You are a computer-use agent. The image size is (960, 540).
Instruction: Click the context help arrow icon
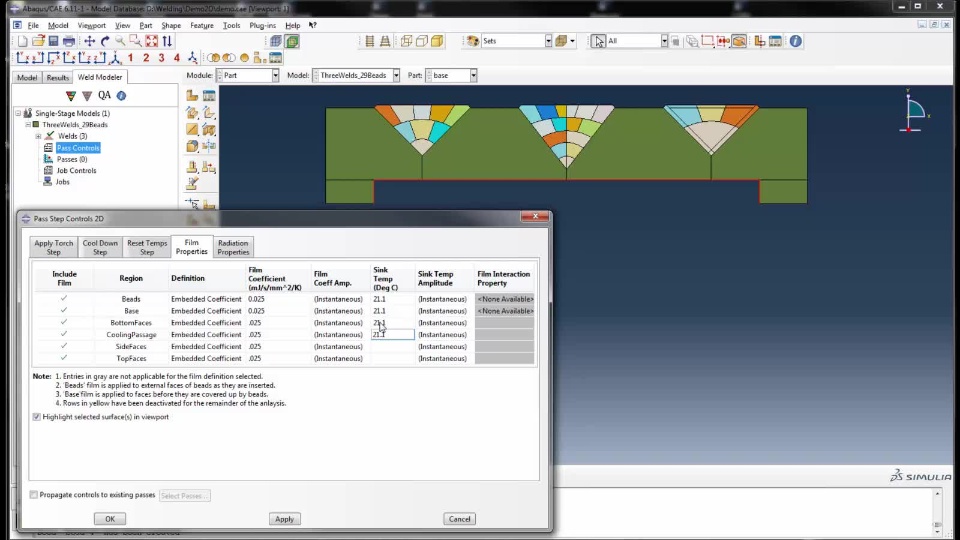[313, 25]
